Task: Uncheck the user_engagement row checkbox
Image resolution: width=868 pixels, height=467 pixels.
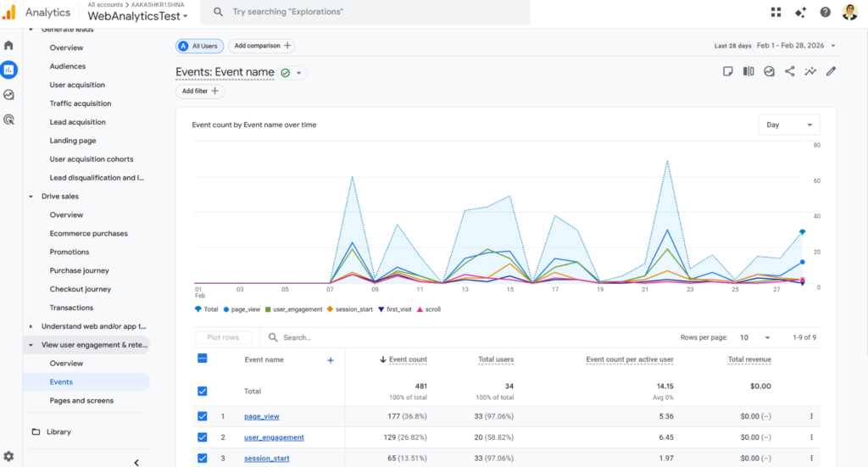Action: [x=202, y=437]
